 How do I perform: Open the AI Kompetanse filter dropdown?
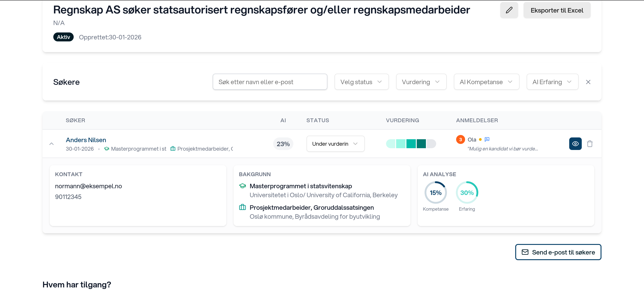[486, 82]
